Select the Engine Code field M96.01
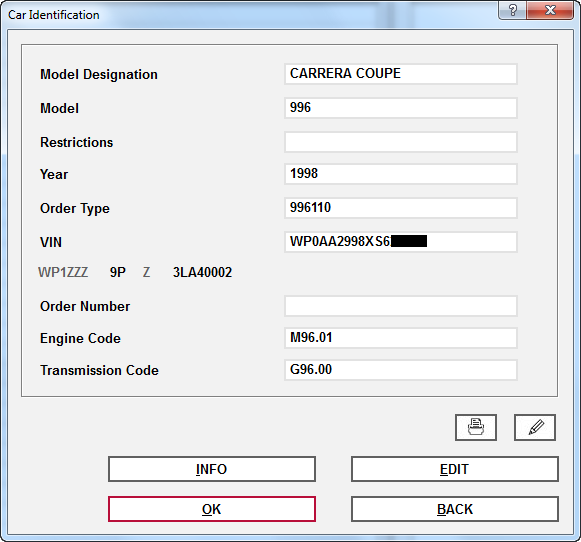 click(x=401, y=338)
